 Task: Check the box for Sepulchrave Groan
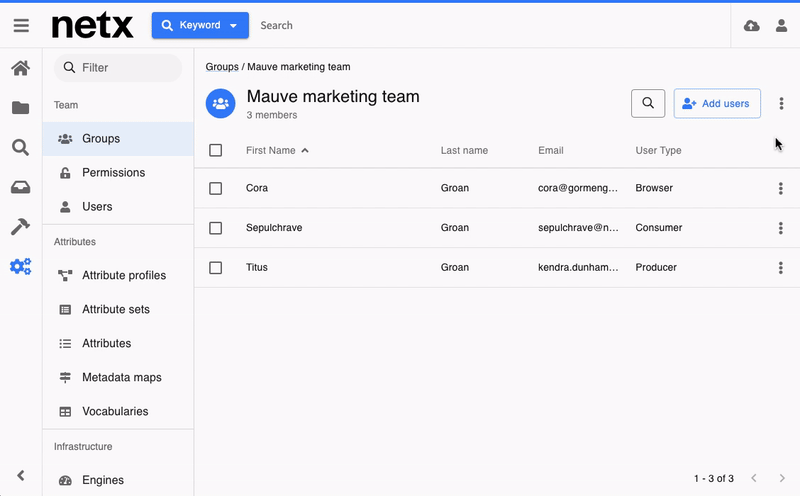216,228
